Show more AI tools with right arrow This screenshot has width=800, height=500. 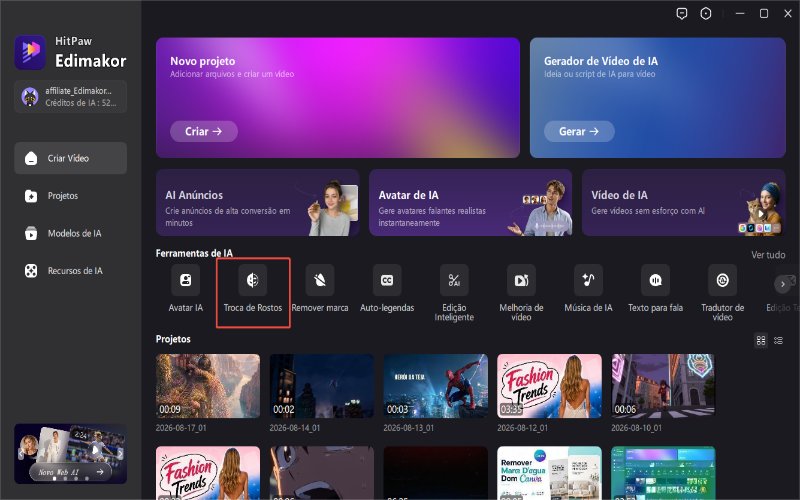coord(783,284)
